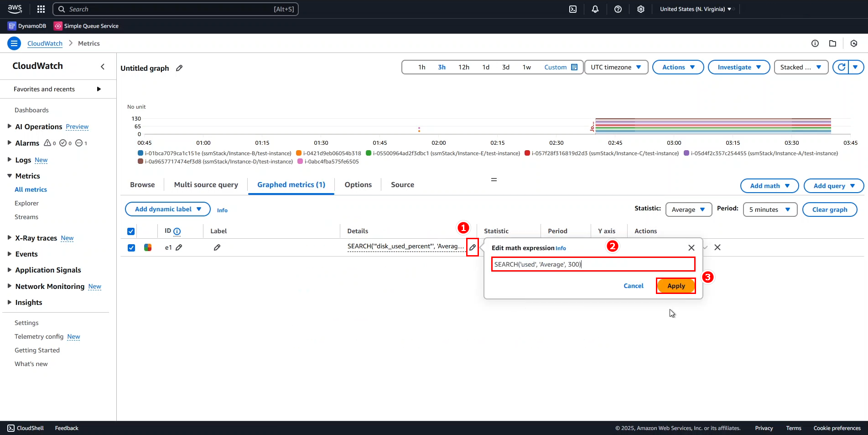Viewport: 868px width, 435px height.
Task: Click the SEARCH expression input field
Action: 593,264
